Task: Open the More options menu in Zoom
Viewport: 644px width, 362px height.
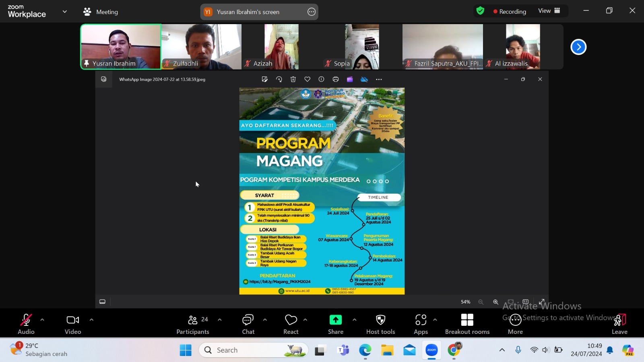Action: pos(515,324)
